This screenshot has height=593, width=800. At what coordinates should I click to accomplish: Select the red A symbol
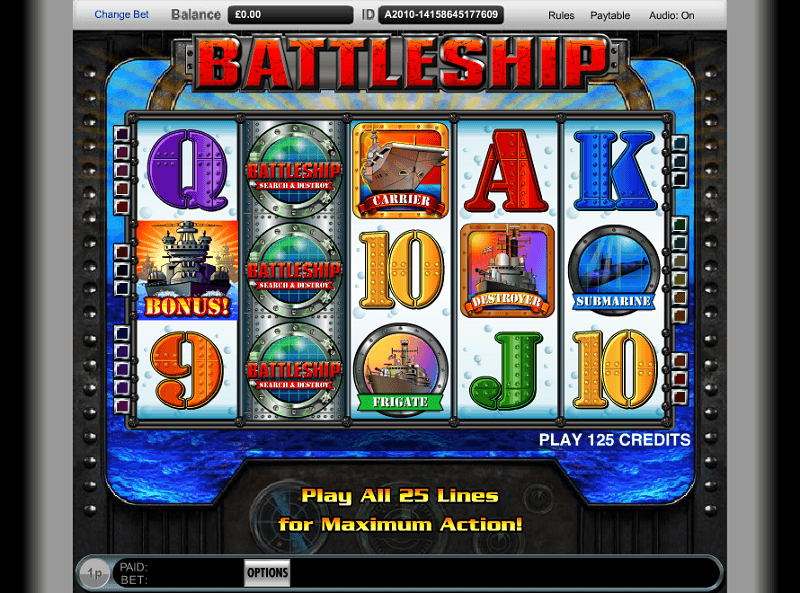(506, 171)
